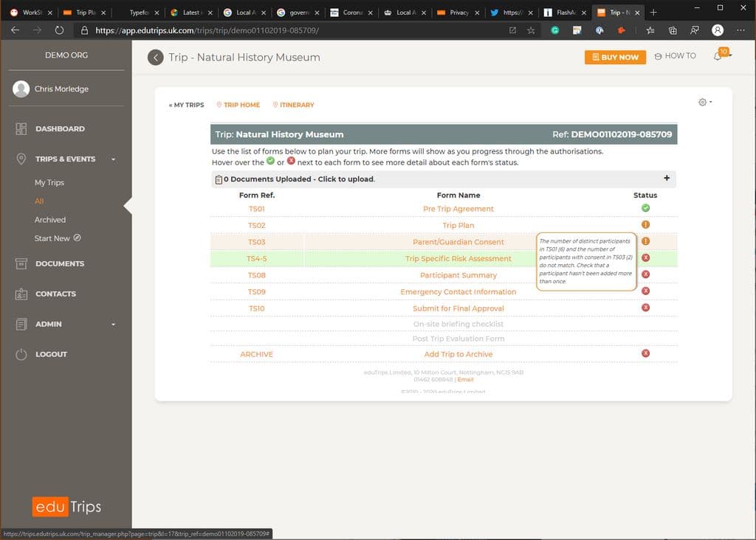The image size is (756, 540).
Task: Open the notifications bell icon
Action: click(718, 56)
